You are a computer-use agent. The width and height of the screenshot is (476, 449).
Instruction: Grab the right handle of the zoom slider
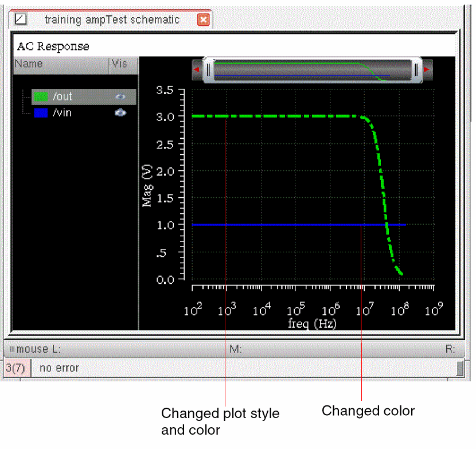pos(416,70)
